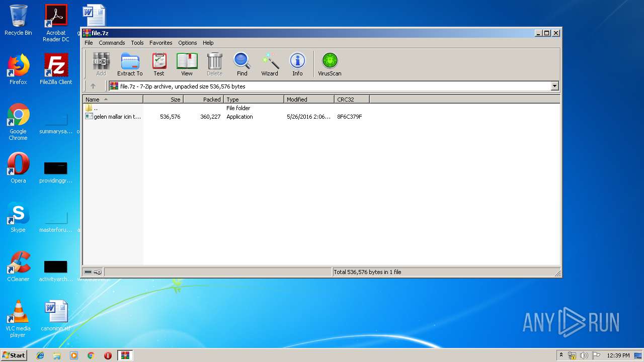Screen dimensions: 644x362
Task: Open Internet Explorer from taskbar
Action: pos(40,355)
